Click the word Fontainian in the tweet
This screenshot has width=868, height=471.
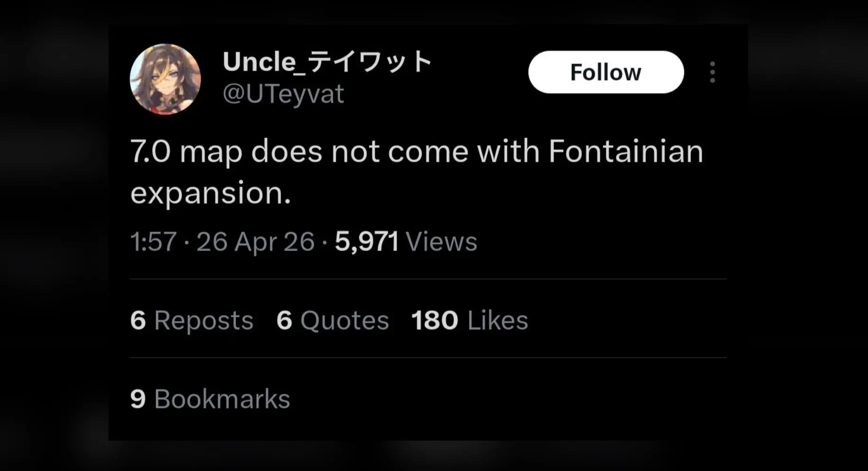point(625,152)
